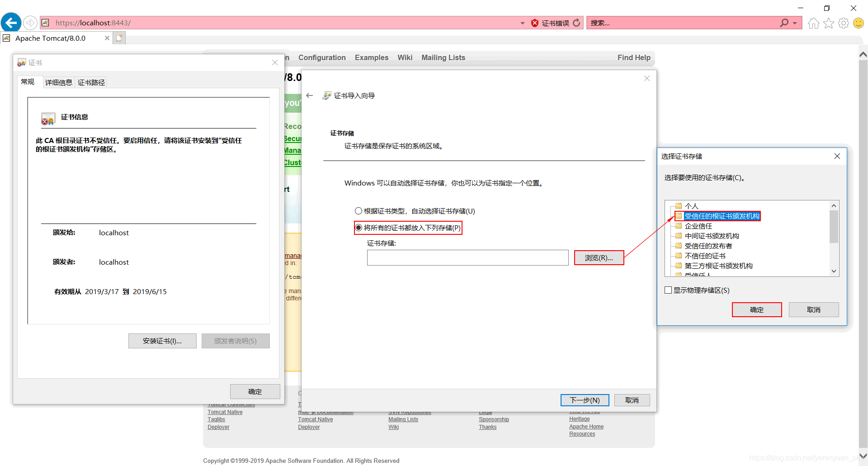Click 确定 in the 证书 dialog

(x=255, y=391)
